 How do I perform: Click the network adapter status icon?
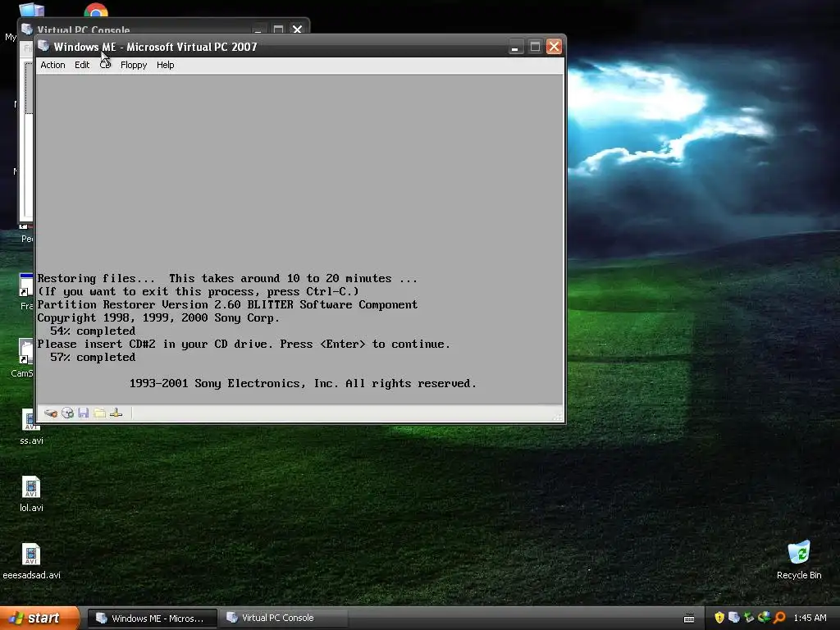[116, 413]
